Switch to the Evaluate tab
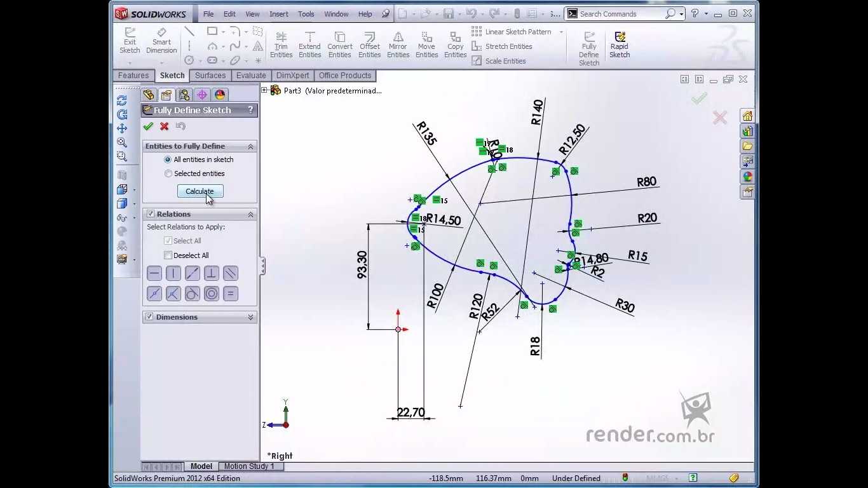The height and width of the screenshot is (488, 868). click(251, 76)
